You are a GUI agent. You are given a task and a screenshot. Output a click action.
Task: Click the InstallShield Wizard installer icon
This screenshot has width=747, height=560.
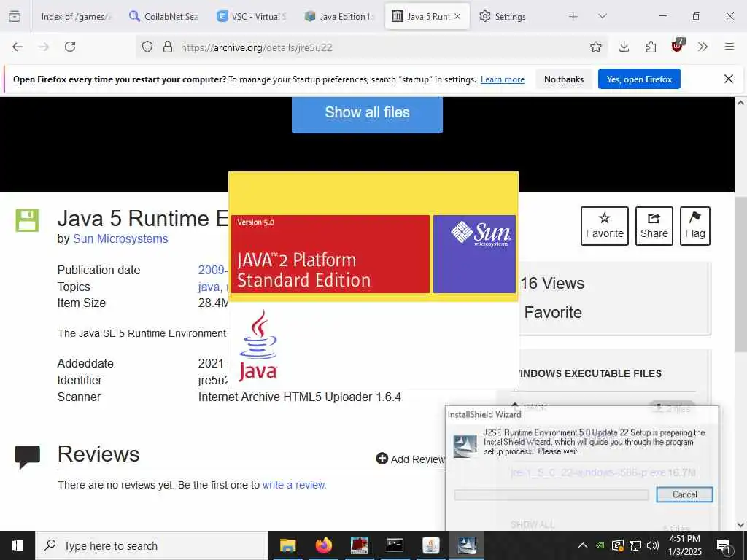click(x=465, y=446)
